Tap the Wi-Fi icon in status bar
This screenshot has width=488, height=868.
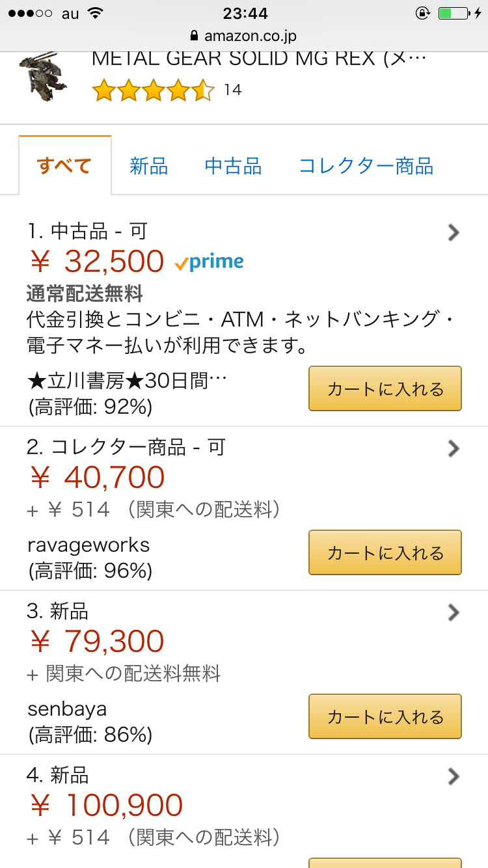(x=96, y=13)
